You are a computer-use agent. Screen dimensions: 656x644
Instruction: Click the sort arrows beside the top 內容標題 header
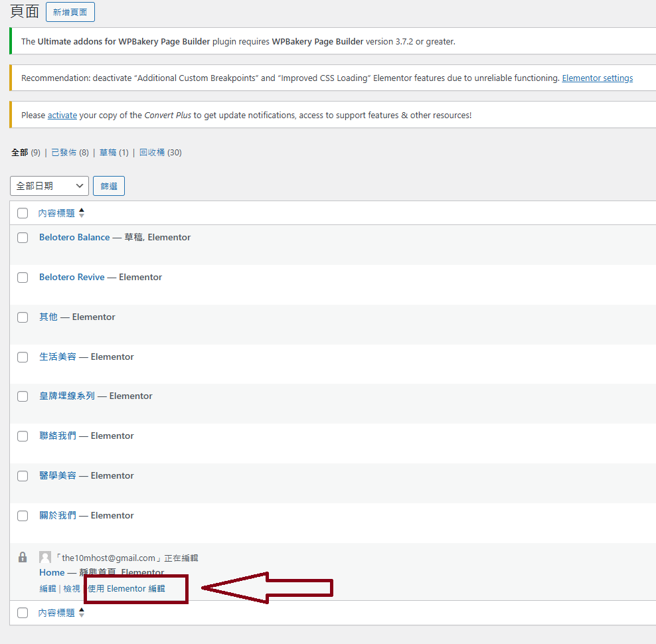[x=82, y=213]
